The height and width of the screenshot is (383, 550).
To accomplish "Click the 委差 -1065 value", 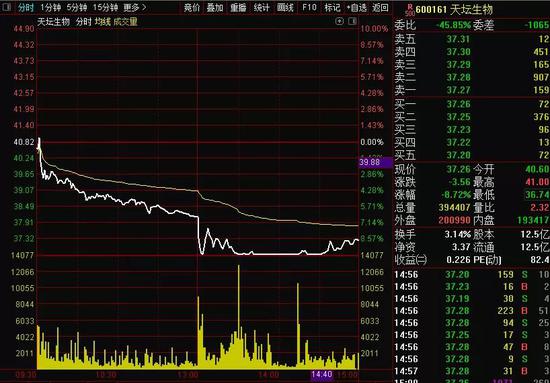I will 536,25.
